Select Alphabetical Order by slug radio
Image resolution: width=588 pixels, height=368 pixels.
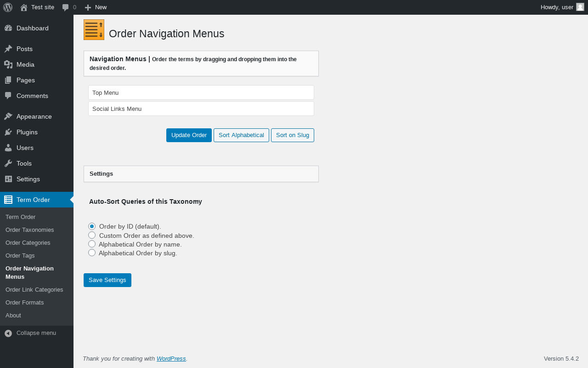92,253
